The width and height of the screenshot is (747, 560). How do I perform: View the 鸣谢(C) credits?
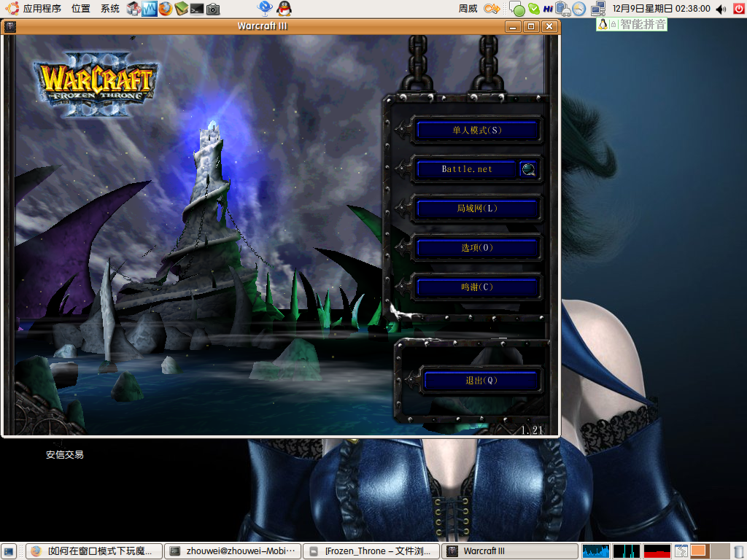[477, 287]
